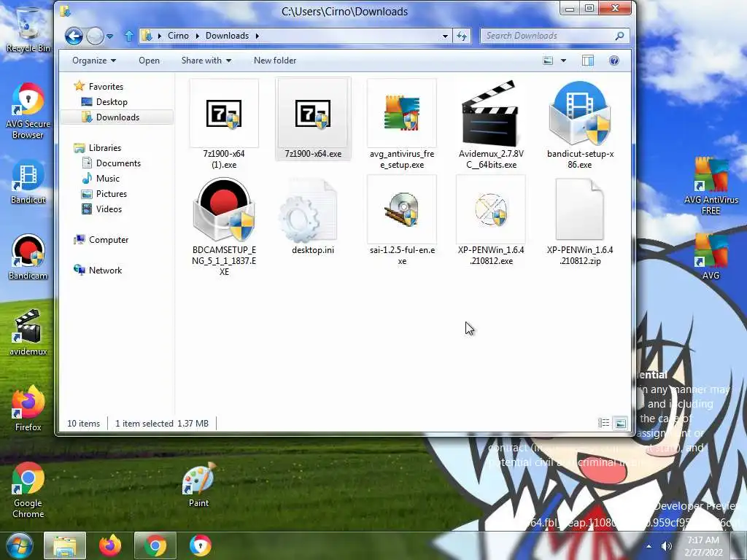747x560 pixels.
Task: Expand the address bar history dropdown
Action: pos(445,36)
